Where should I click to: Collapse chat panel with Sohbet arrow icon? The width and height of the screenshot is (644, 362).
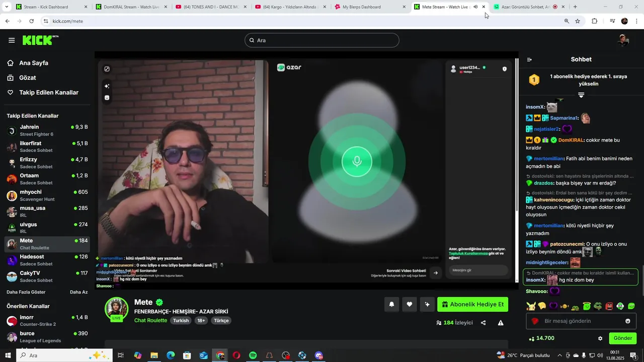(x=529, y=59)
